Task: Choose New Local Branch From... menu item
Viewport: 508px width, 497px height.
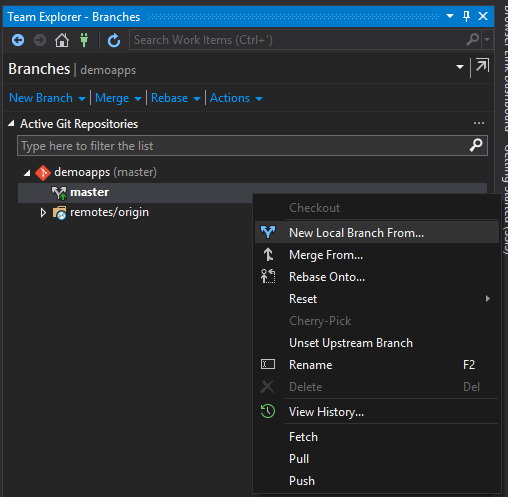Action: coord(377,233)
